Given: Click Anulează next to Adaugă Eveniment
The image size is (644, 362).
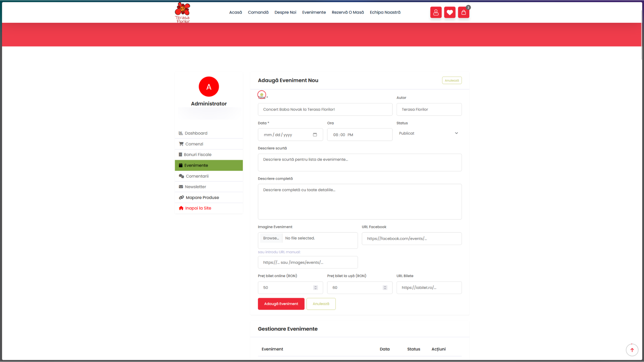Looking at the screenshot, I should coord(321,304).
